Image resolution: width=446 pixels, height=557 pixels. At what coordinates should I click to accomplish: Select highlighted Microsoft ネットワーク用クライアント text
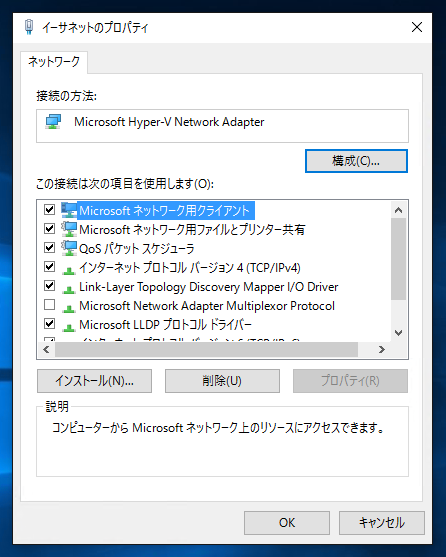coord(165,211)
